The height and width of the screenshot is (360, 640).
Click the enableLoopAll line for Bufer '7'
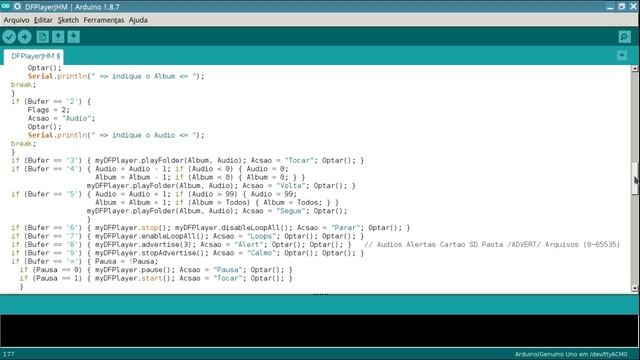pos(187,236)
